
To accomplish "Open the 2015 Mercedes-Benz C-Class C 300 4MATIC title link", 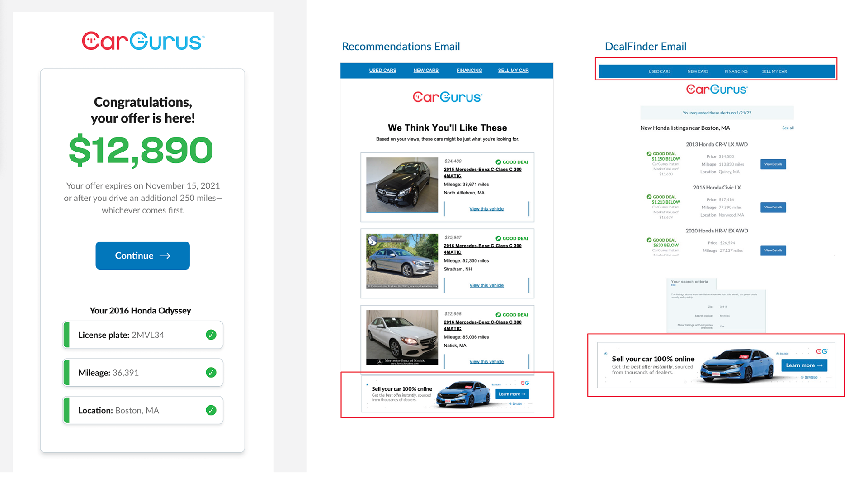I will pos(482,173).
